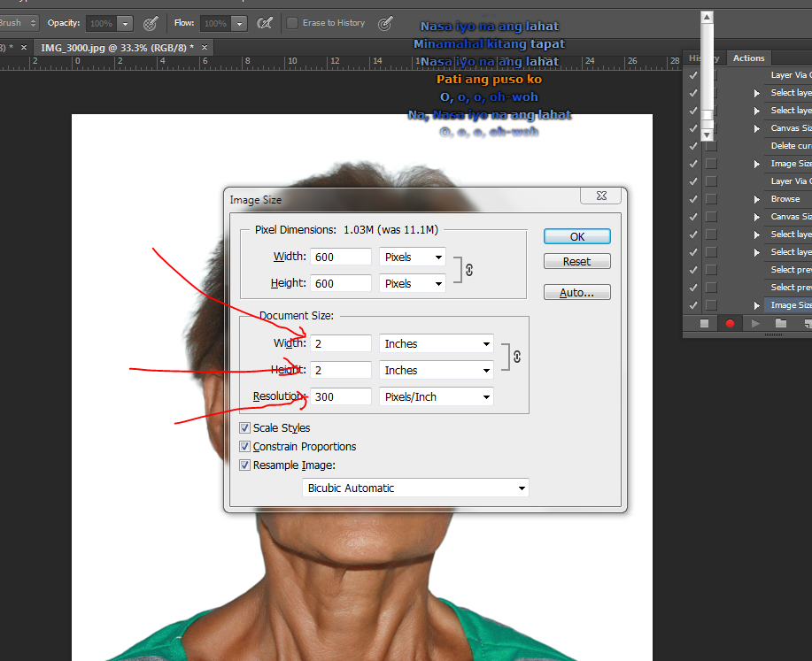The height and width of the screenshot is (661, 812).
Task: Toggle dialog box for Browse step
Action: [x=712, y=199]
